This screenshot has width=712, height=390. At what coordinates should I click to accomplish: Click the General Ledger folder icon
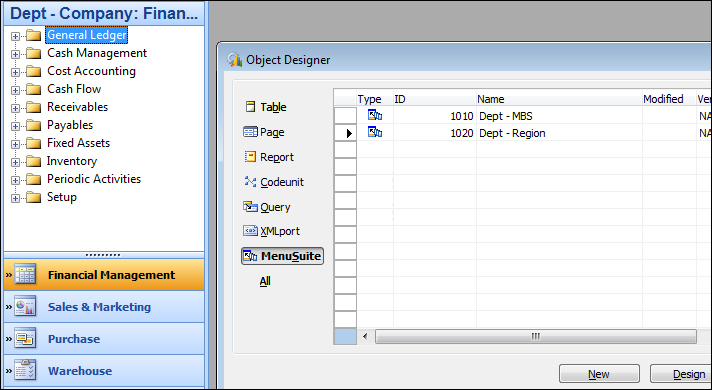click(34, 35)
